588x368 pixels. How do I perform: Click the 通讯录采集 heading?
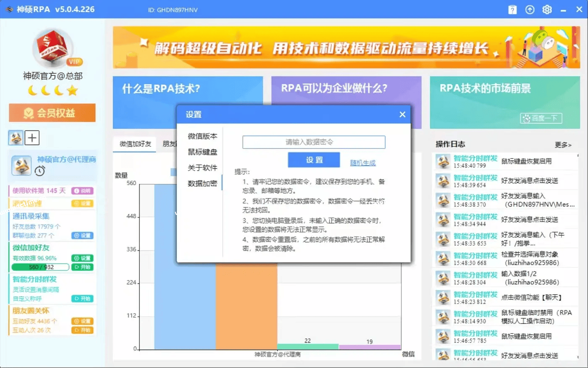coord(31,216)
